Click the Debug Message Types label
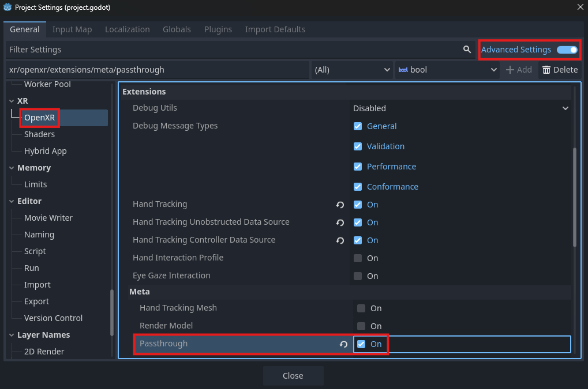This screenshot has width=588, height=389. (175, 126)
